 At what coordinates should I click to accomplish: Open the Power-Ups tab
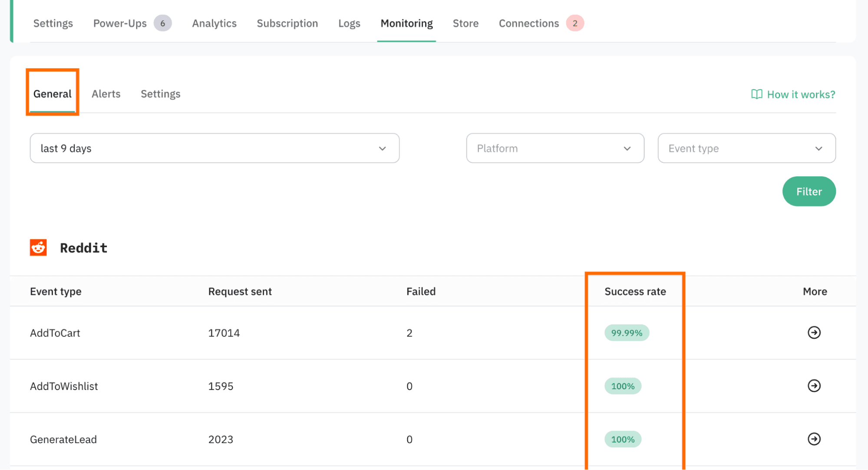click(x=120, y=23)
